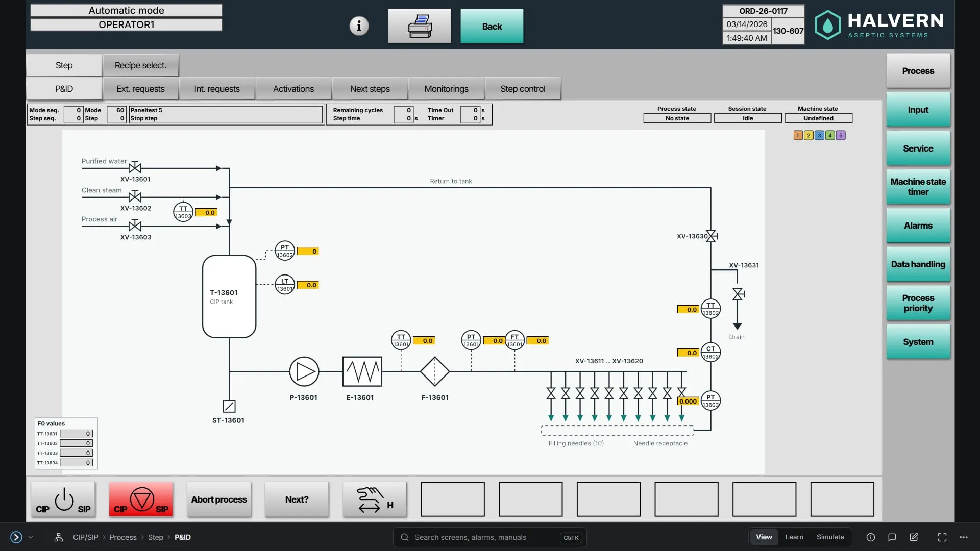Click the Abort process button
Screen dimensions: 980x551
tap(219, 499)
